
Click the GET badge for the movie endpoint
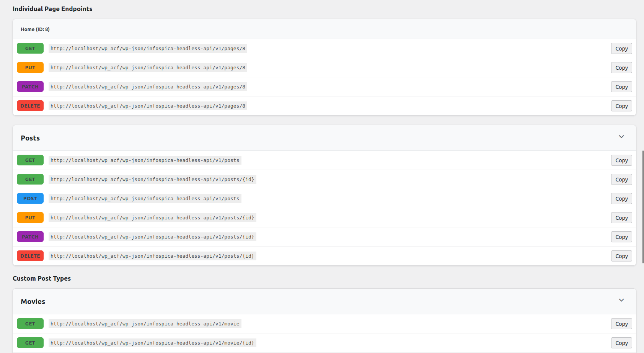pyautogui.click(x=30, y=324)
